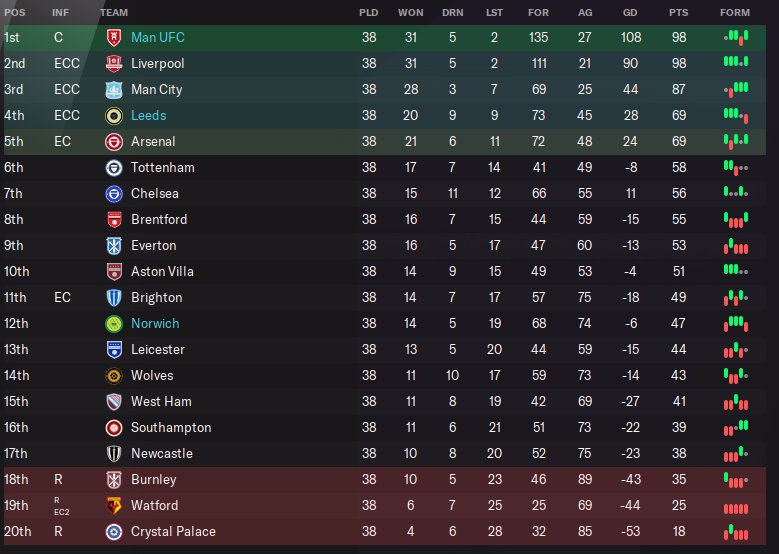Click the Everton club badge icon

click(x=114, y=245)
